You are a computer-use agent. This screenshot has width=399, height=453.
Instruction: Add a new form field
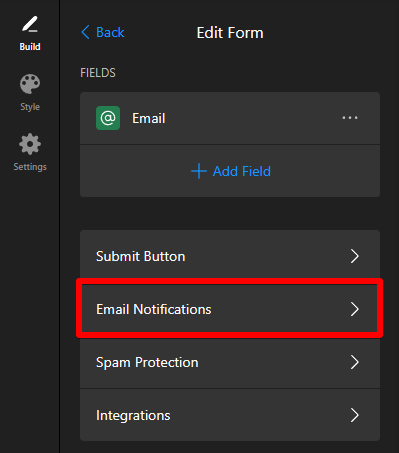230,171
